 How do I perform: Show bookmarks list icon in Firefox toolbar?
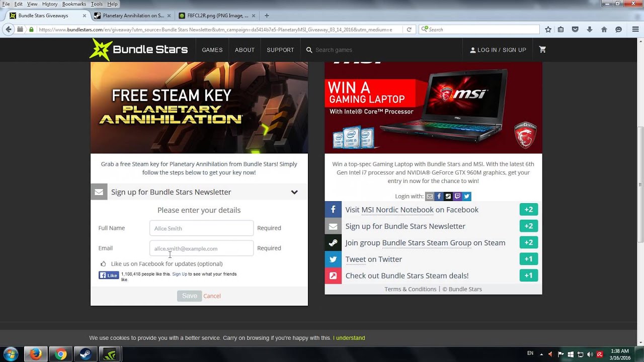(560, 30)
